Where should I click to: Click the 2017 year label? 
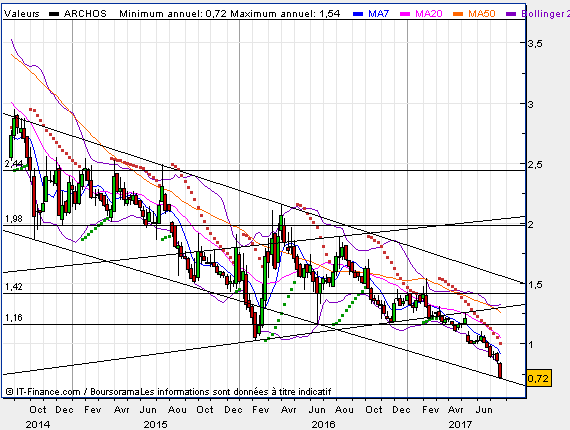[x=460, y=425]
